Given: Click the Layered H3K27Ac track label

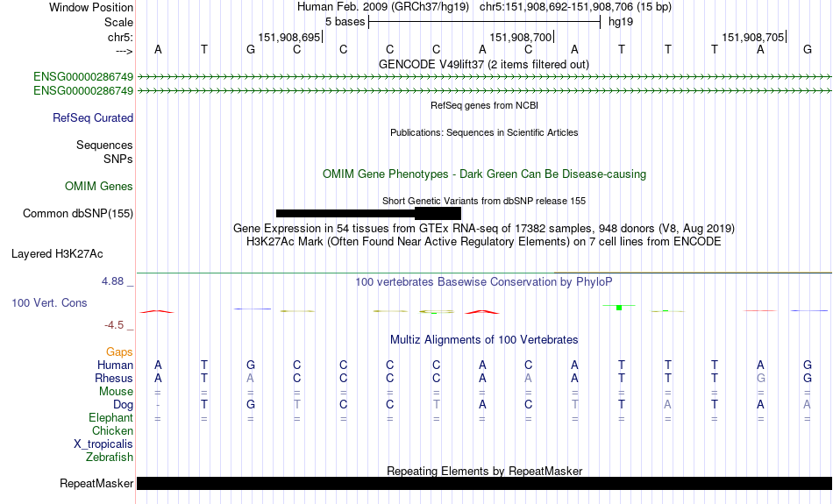Looking at the screenshot, I should [x=57, y=254].
